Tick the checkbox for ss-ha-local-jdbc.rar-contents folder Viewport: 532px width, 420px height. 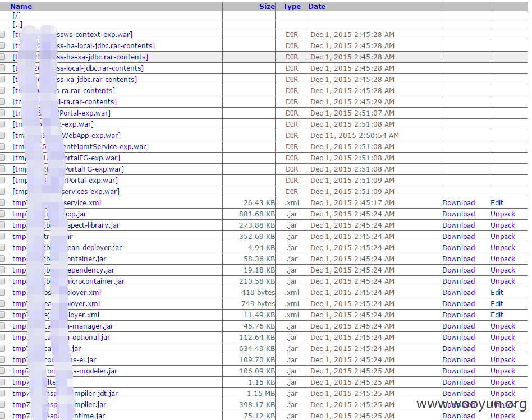[x=2, y=45]
